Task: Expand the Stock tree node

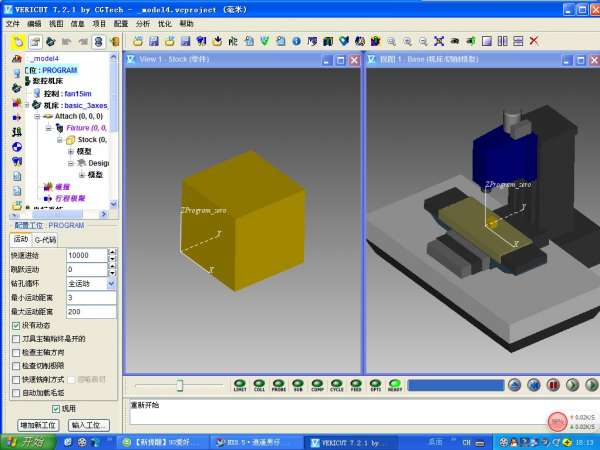Action: pyautogui.click(x=59, y=140)
